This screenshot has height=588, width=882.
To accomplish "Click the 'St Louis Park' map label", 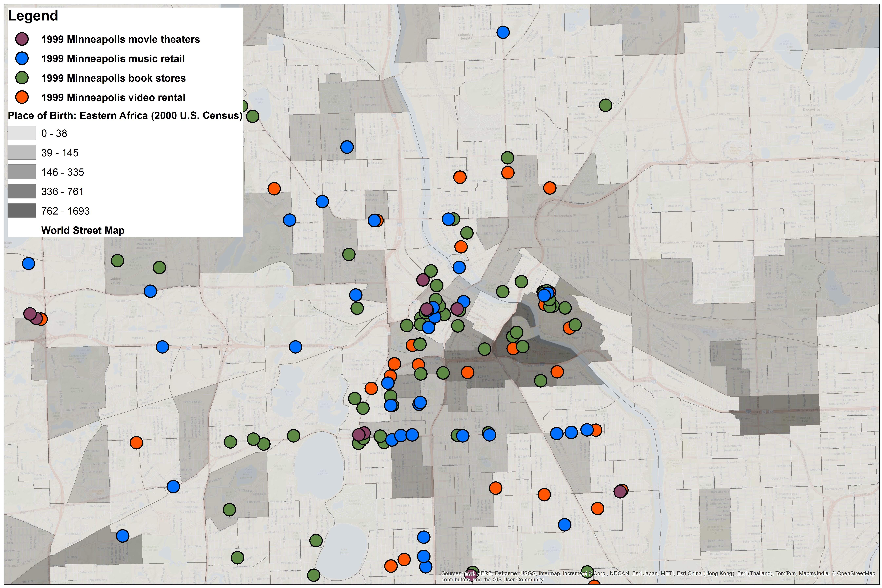I will click(x=217, y=445).
